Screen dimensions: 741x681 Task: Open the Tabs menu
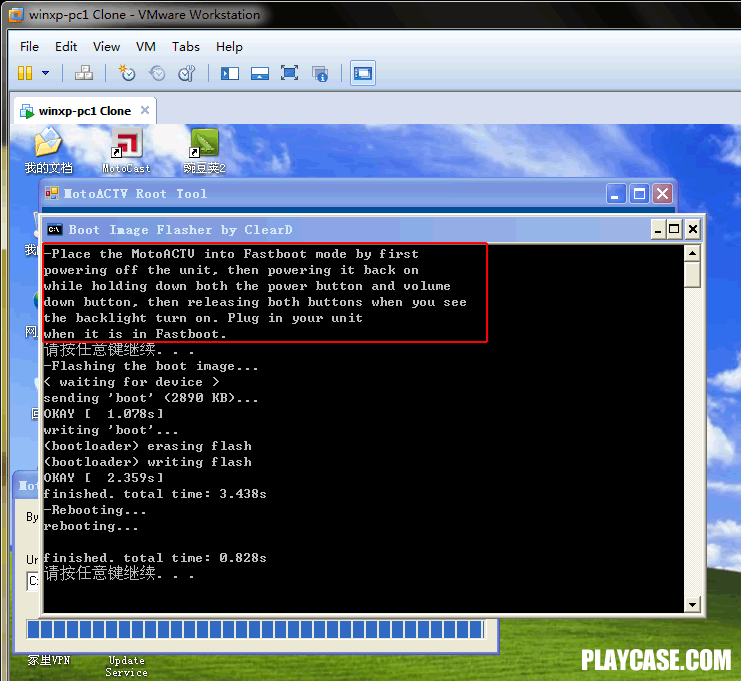coord(185,46)
